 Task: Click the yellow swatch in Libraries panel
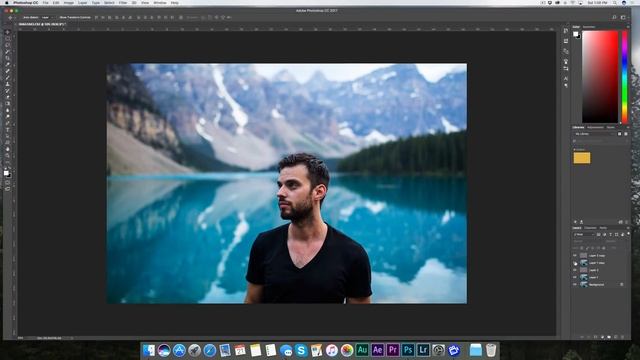582,158
